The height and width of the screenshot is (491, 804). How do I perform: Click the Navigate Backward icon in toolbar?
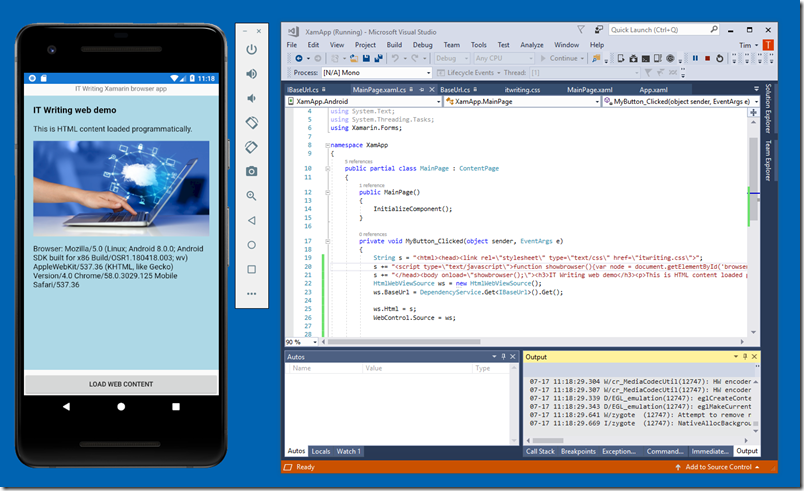pos(298,58)
